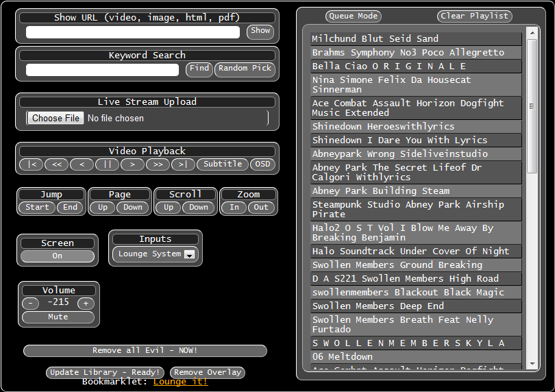
Task: Increase volume with the plus button
Action: pyautogui.click(x=86, y=303)
